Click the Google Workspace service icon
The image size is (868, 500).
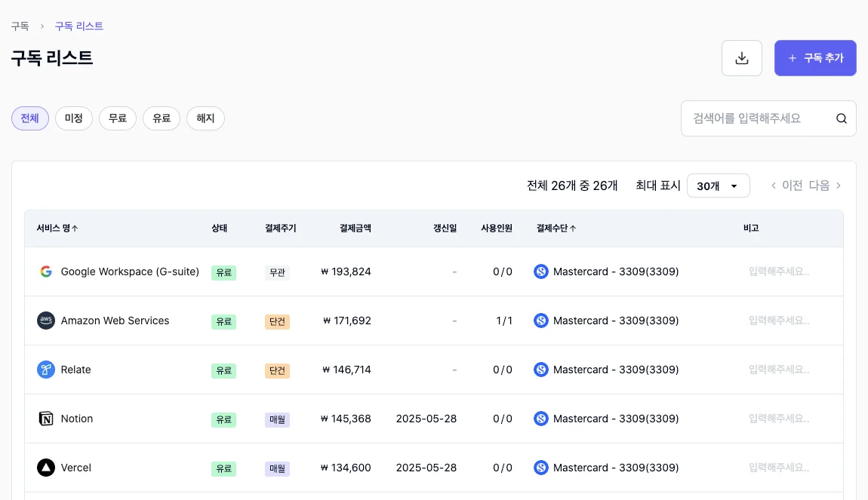point(46,271)
